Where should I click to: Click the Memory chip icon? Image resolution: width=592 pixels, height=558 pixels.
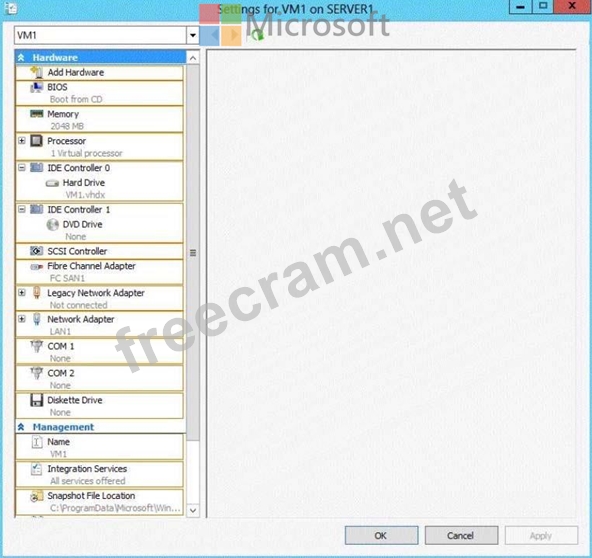tap(37, 114)
